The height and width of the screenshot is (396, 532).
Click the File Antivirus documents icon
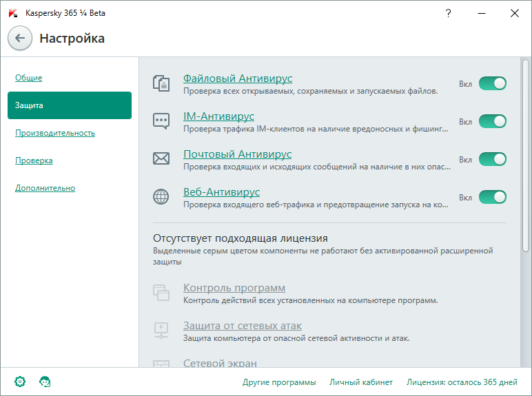coord(161,84)
